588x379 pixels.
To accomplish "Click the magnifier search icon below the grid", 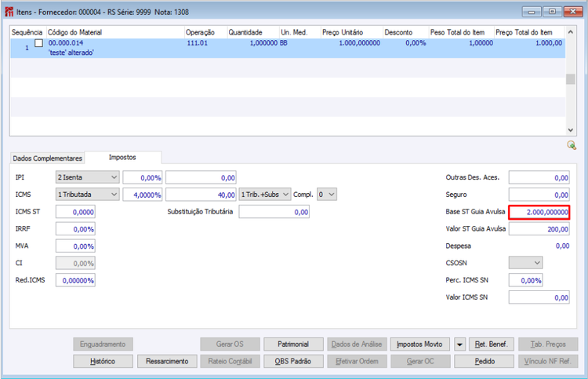I will [572, 145].
